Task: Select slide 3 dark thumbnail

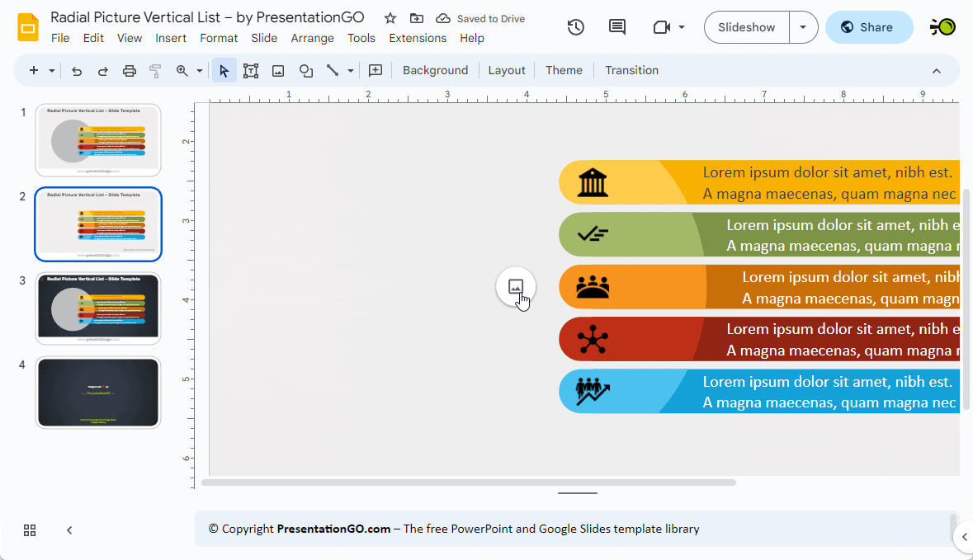Action: pyautogui.click(x=98, y=308)
